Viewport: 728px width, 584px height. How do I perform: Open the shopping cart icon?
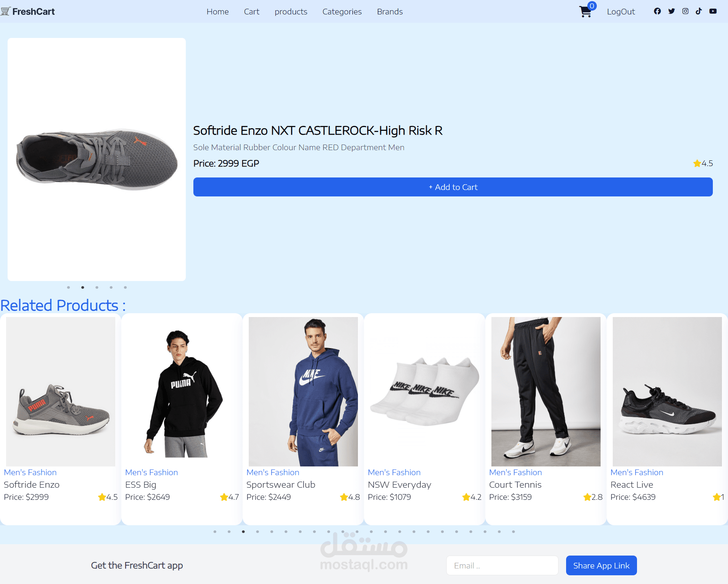tap(585, 12)
